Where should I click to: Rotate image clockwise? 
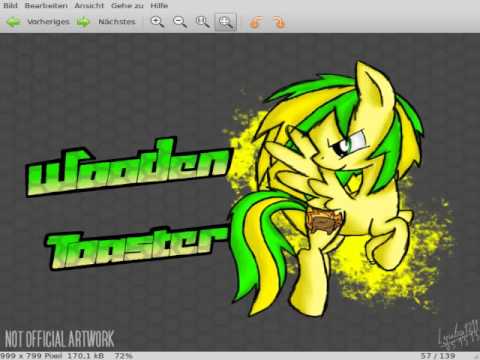coord(279,23)
